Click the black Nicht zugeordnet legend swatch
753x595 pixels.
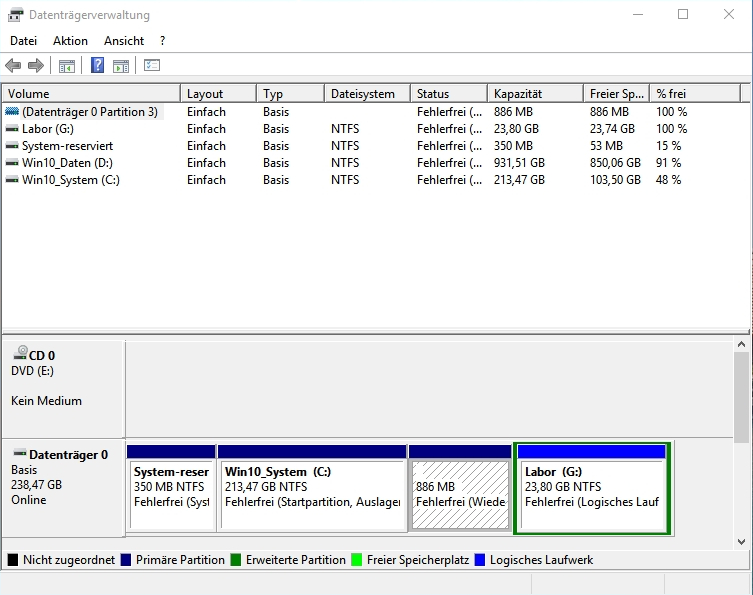(x=13, y=560)
